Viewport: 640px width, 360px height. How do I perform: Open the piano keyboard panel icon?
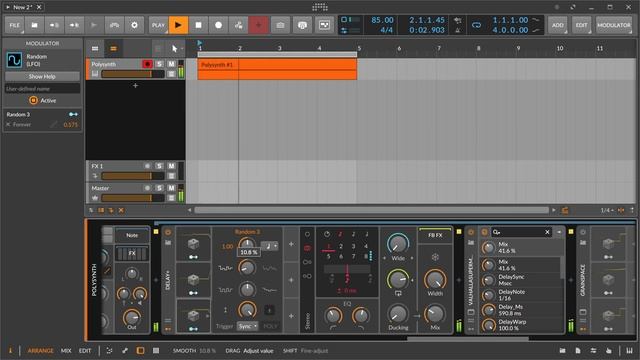tap(629, 351)
